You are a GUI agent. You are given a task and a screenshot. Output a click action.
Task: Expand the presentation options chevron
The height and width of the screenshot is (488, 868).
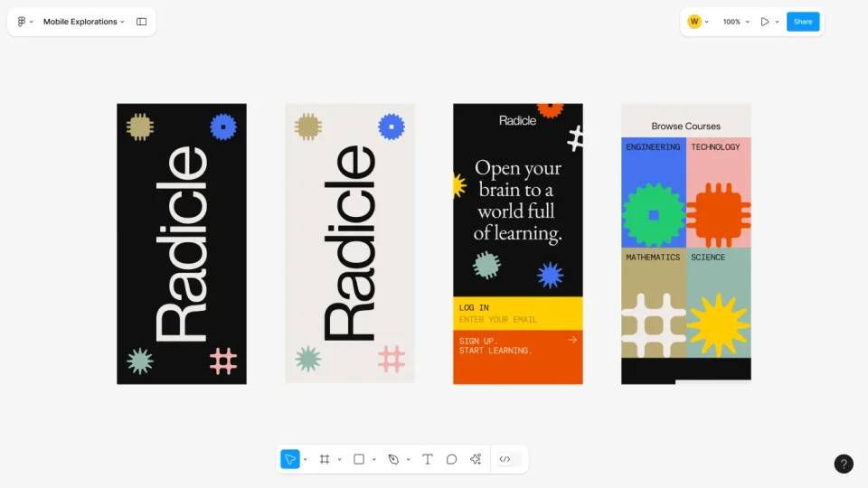(778, 22)
